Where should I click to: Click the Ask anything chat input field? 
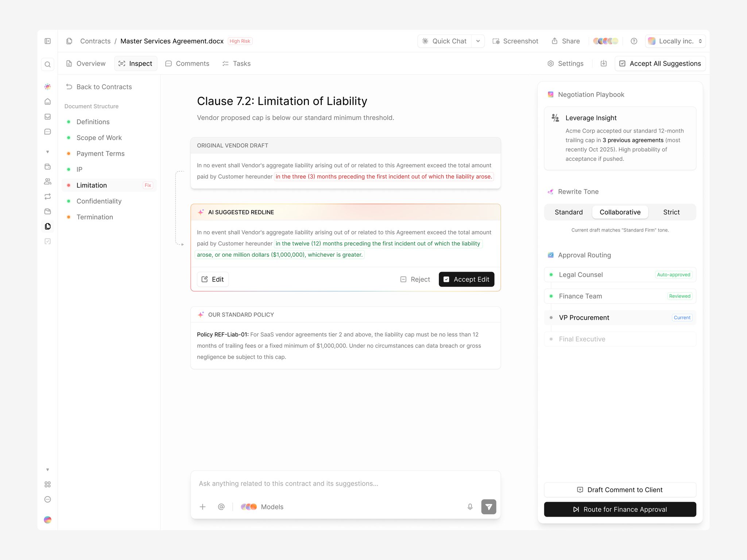click(345, 483)
